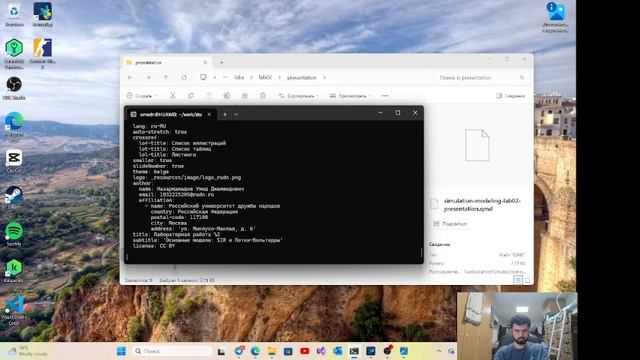The image size is (640, 360).
Task: Click the file preview thumbnail in details pane
Action: (477, 145)
